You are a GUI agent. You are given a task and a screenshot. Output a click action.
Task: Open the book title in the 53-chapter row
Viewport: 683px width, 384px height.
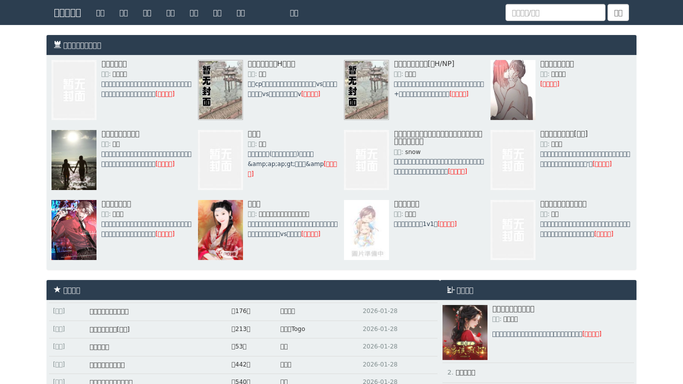(99, 347)
